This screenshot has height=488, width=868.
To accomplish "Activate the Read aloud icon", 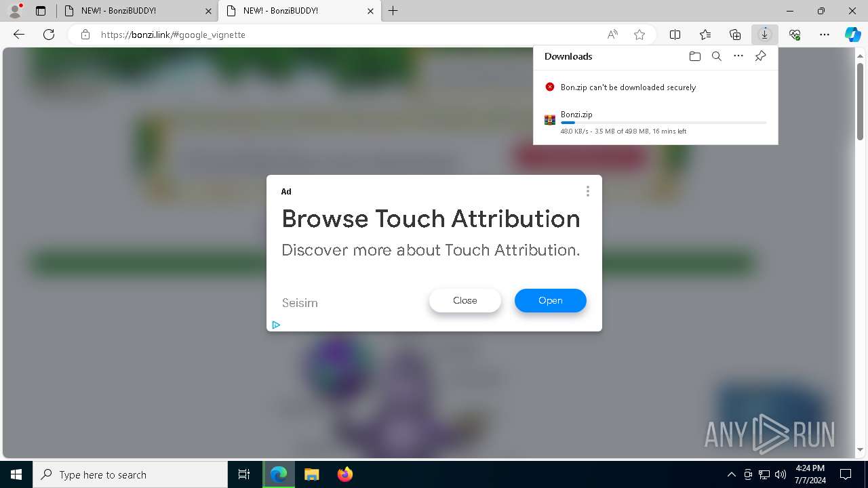I will pos(612,35).
